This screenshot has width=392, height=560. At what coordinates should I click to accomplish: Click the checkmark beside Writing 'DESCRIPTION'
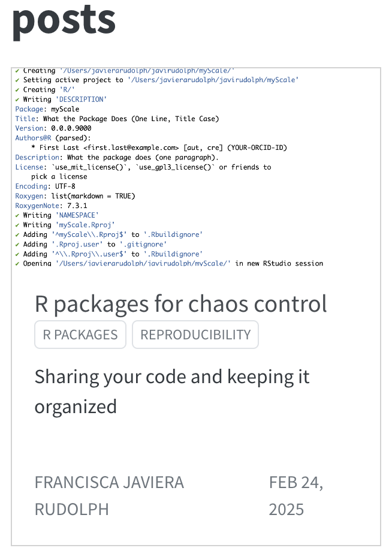pos(17,100)
